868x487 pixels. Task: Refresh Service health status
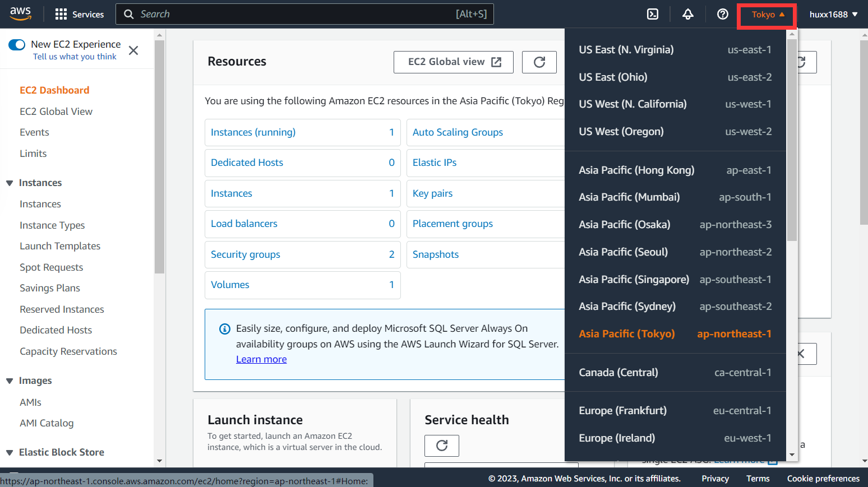point(442,446)
